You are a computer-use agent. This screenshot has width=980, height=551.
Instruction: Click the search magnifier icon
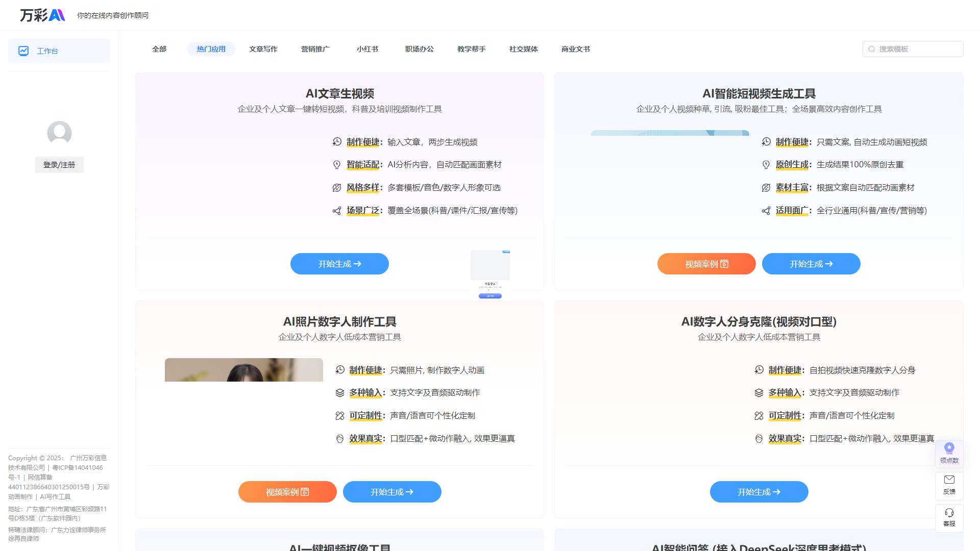click(872, 49)
